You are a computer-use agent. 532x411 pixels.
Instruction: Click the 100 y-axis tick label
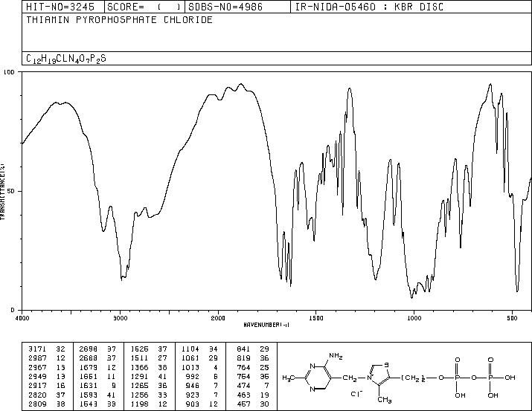9,72
